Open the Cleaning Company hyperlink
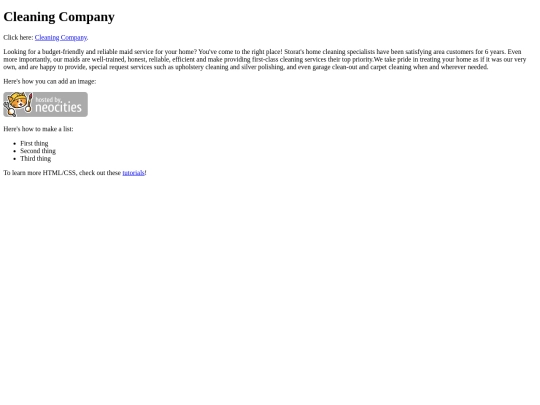Screen dimensions: 540x405 61,38
